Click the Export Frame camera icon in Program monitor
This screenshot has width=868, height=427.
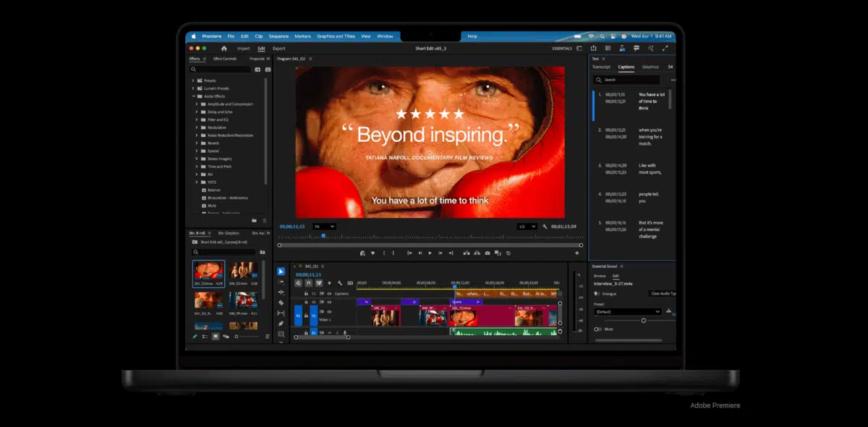pos(488,253)
